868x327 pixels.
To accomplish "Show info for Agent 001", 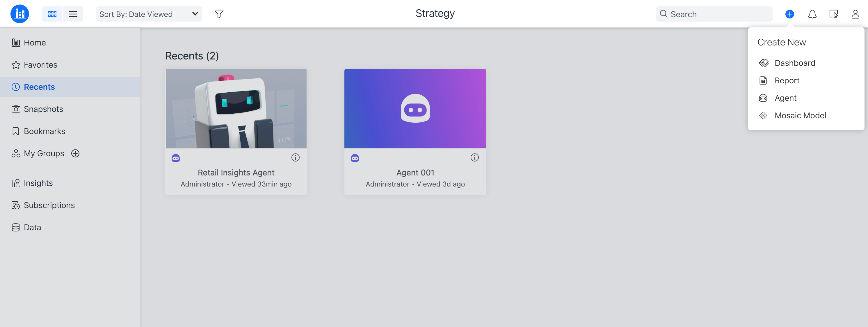I will tap(474, 158).
